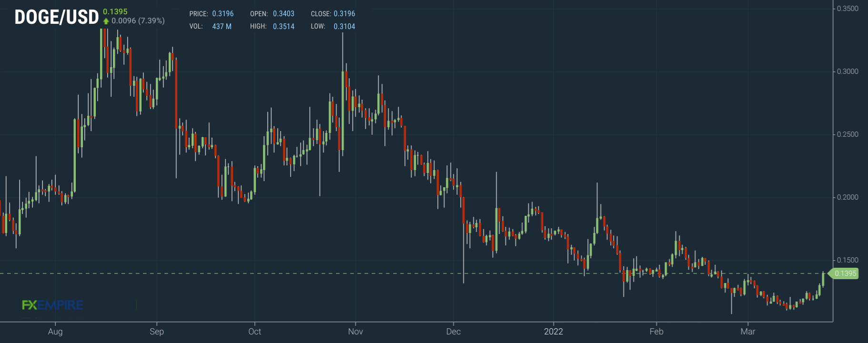Click the 2022 label on the time axis
This screenshot has height=343, width=868.
pyautogui.click(x=554, y=332)
